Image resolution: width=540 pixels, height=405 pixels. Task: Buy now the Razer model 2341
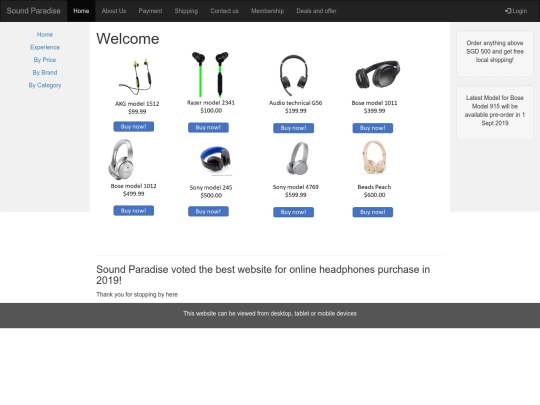click(208, 127)
